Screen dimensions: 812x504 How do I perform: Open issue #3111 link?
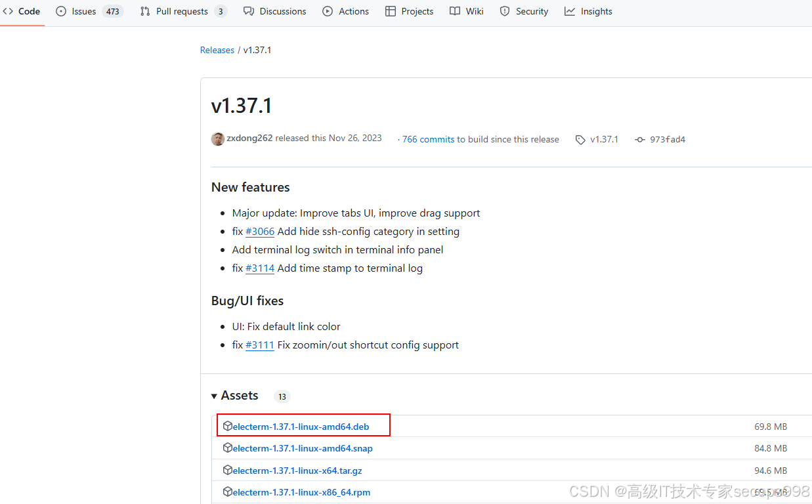260,345
